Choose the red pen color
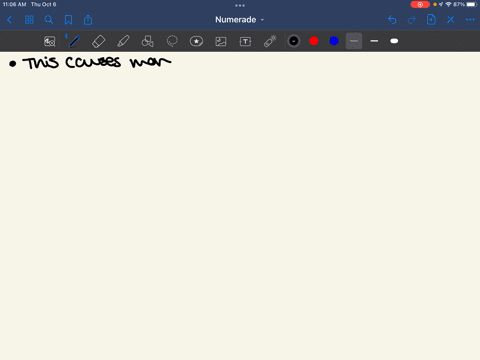This screenshot has height=360, width=480. coord(314,41)
